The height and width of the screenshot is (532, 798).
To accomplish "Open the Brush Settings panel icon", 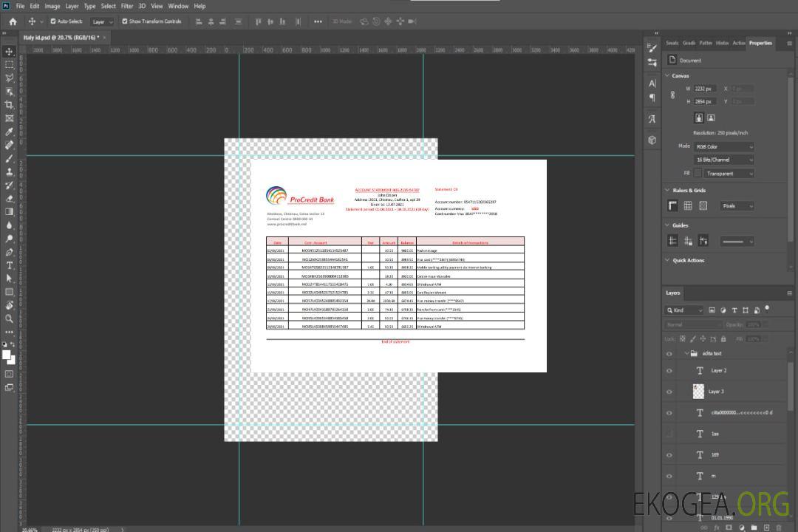I will [x=652, y=48].
